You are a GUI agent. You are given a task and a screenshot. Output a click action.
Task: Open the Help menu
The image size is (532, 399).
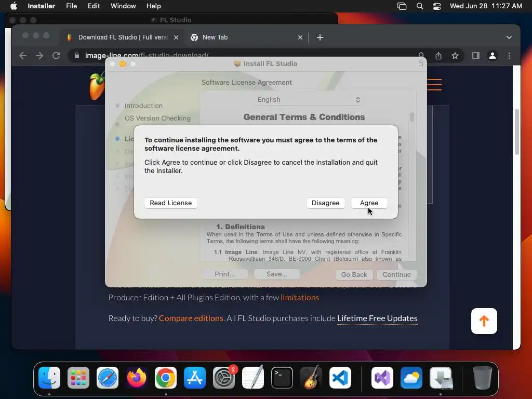point(153,6)
